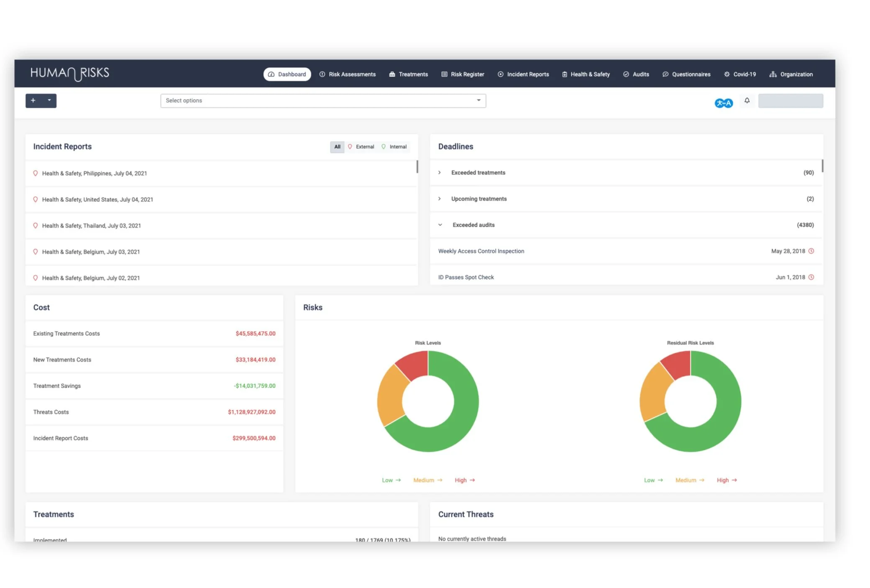The width and height of the screenshot is (870, 588).
Task: Select the All incident filter
Action: 337,147
